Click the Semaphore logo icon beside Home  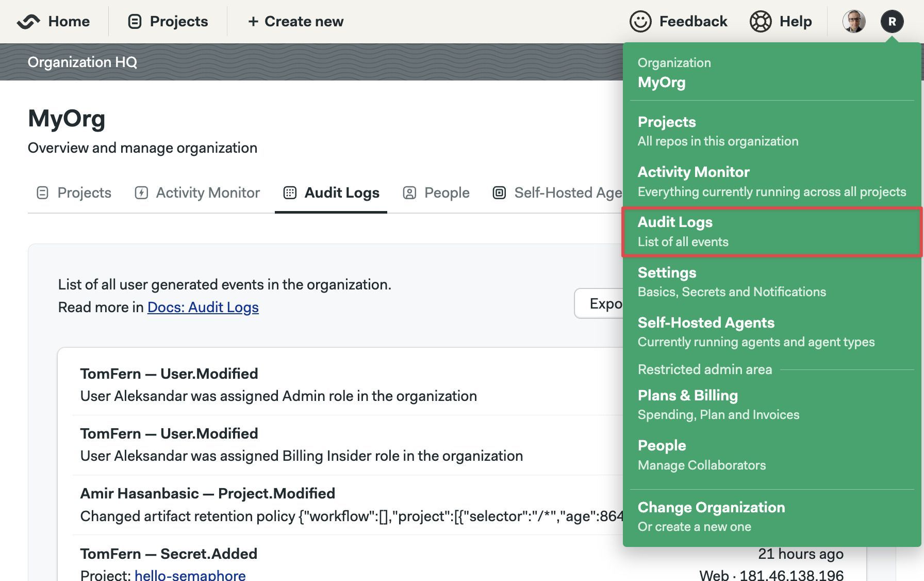(x=28, y=22)
